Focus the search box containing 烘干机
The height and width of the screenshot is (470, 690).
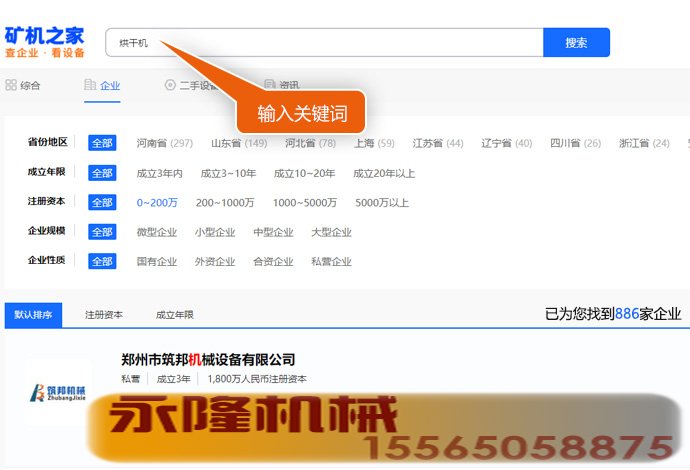point(324,43)
